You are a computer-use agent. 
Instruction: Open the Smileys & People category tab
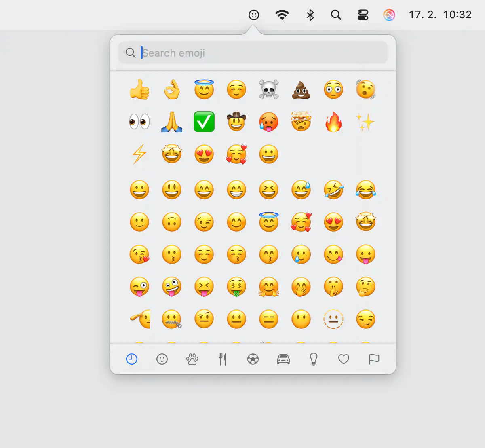(x=162, y=359)
